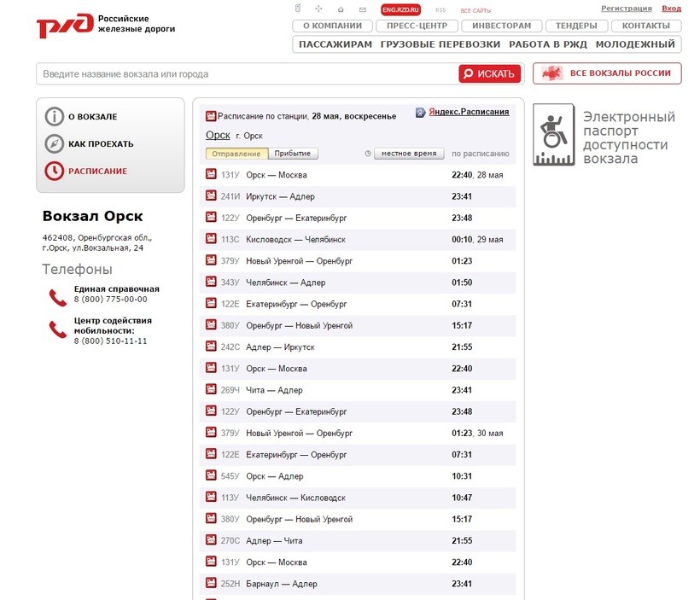The height and width of the screenshot is (600, 700).
Task: Open the О КОМПАНИИ section
Action: [x=333, y=26]
